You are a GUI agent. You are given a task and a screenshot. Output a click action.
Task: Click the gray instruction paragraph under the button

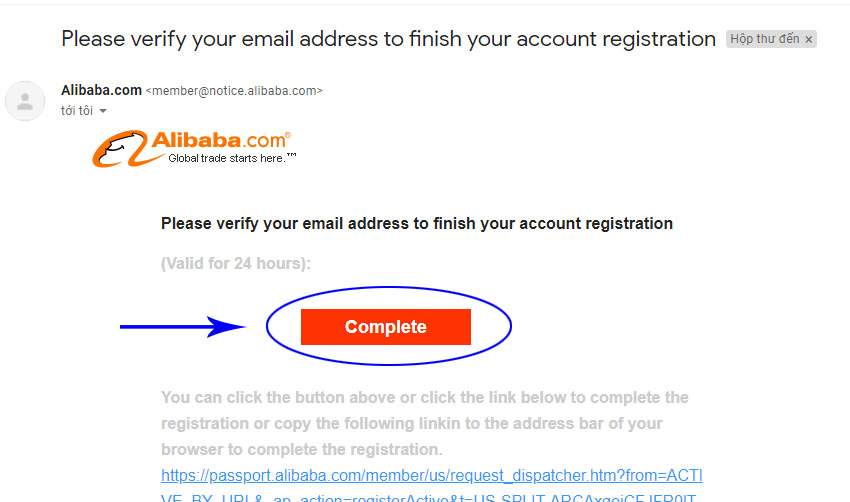click(x=424, y=423)
